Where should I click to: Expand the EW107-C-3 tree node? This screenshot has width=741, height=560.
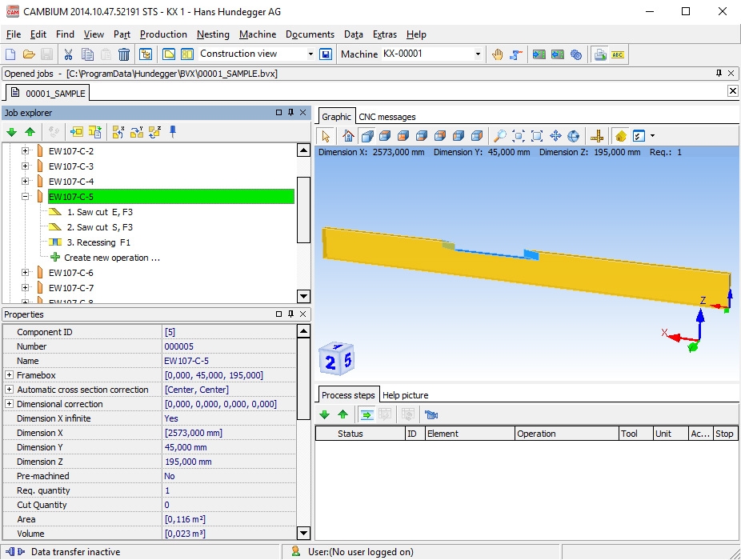(25, 166)
